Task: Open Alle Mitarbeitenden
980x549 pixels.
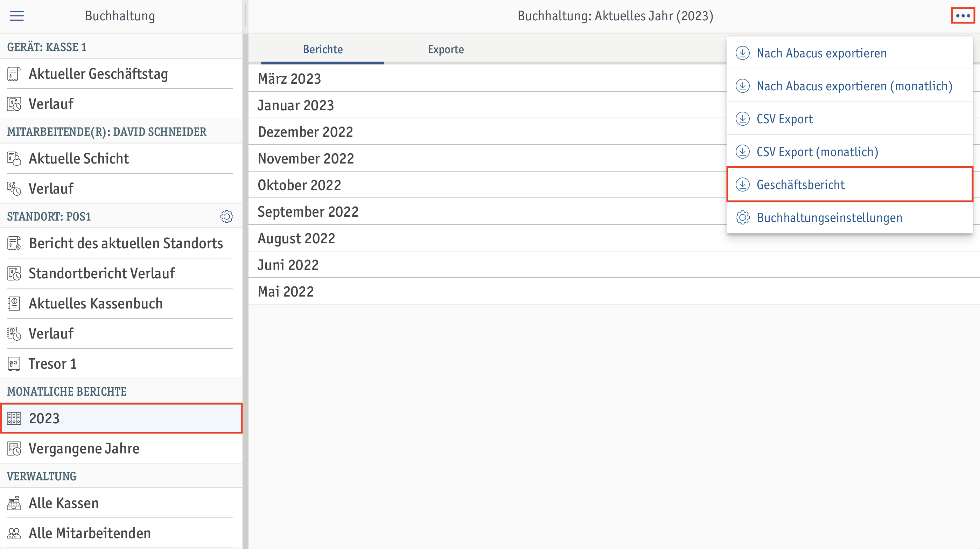Action: pos(121,533)
